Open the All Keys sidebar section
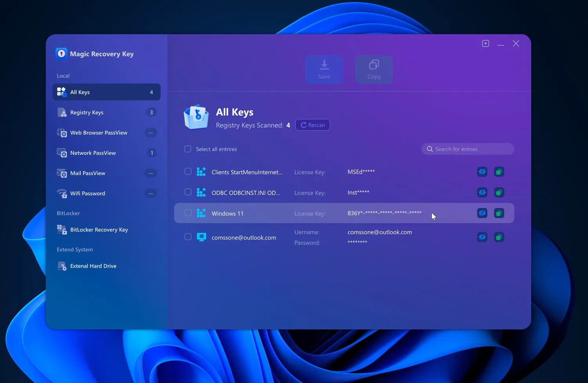 [107, 92]
